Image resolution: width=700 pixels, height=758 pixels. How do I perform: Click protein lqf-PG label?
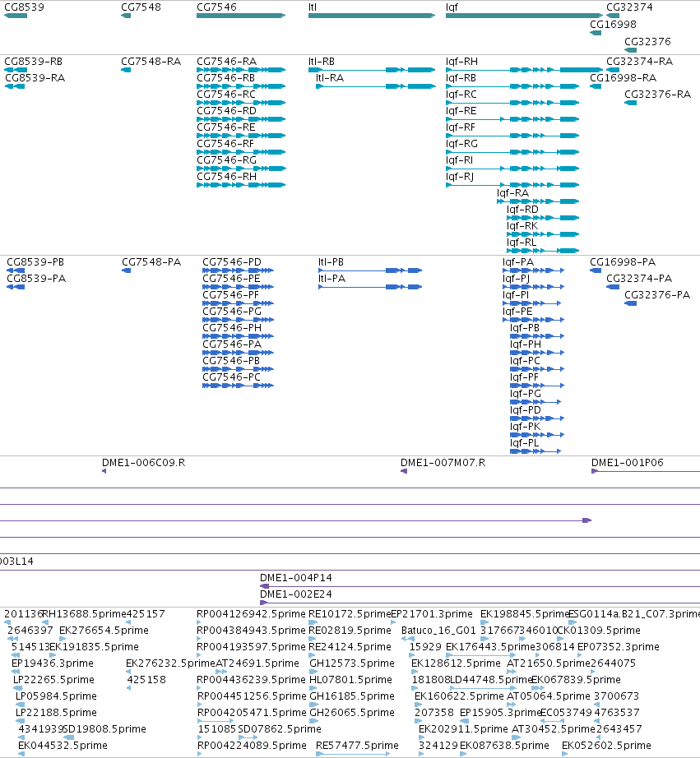(526, 394)
